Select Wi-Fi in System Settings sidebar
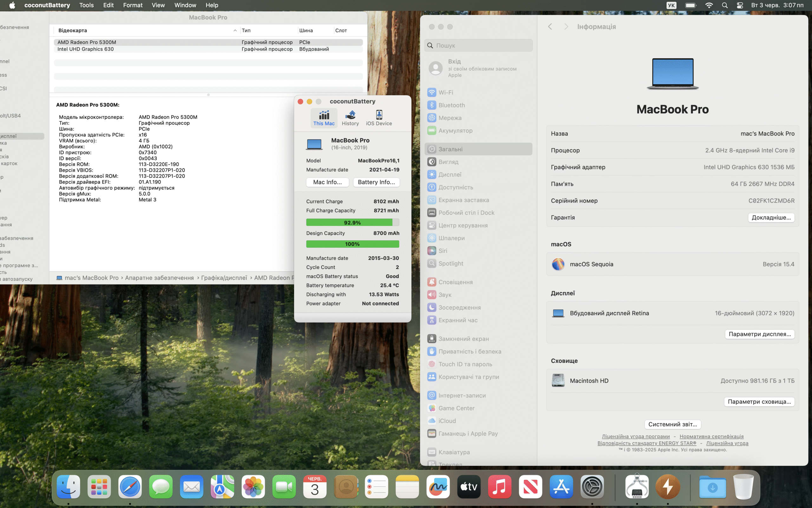 coord(478,92)
